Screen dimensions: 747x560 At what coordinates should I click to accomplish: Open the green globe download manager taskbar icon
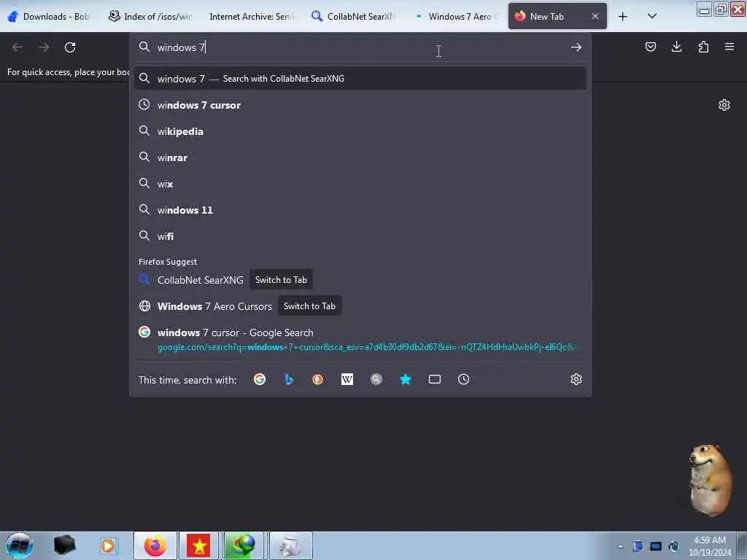[x=244, y=545]
